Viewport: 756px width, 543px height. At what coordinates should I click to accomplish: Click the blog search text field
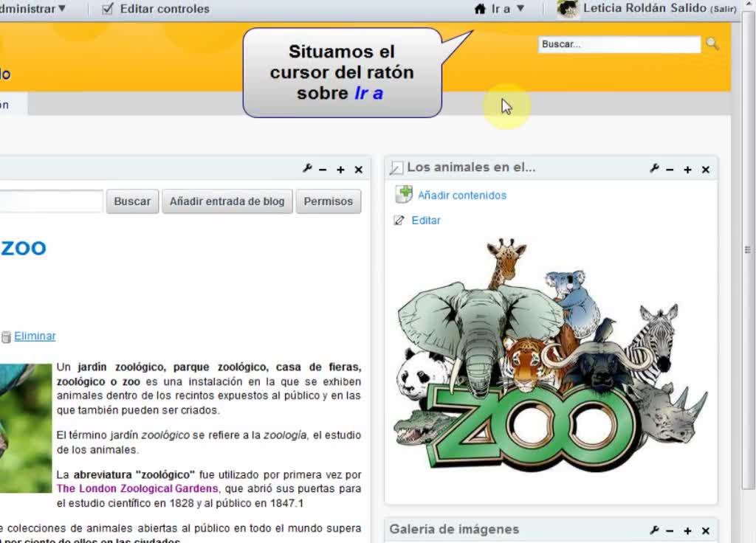pos(51,201)
